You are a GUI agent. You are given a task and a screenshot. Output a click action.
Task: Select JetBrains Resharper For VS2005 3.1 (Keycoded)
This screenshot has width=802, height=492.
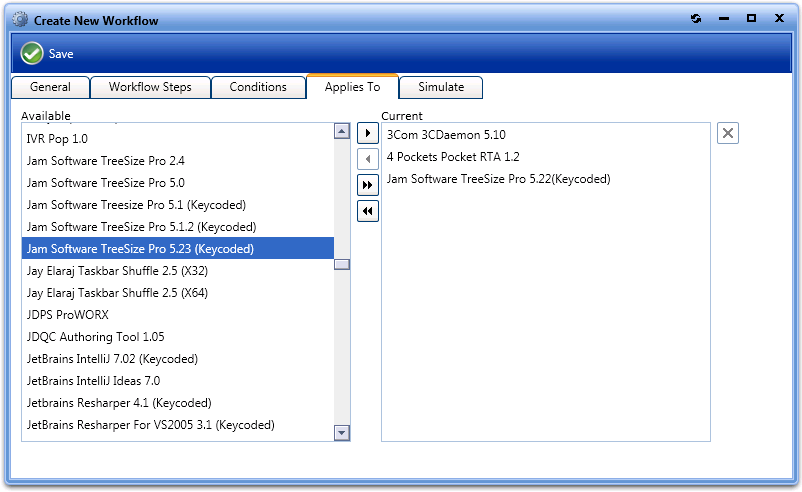pyautogui.click(x=178, y=424)
